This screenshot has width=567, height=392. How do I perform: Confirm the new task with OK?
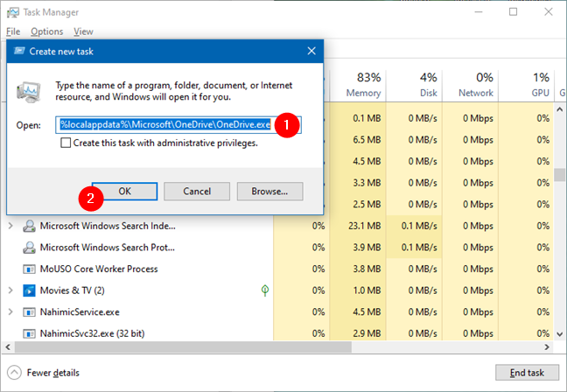tap(125, 192)
